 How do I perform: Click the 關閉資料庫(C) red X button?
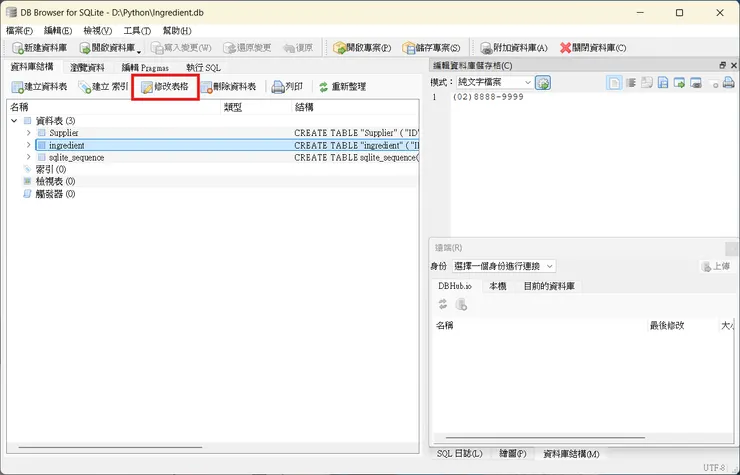[593, 48]
